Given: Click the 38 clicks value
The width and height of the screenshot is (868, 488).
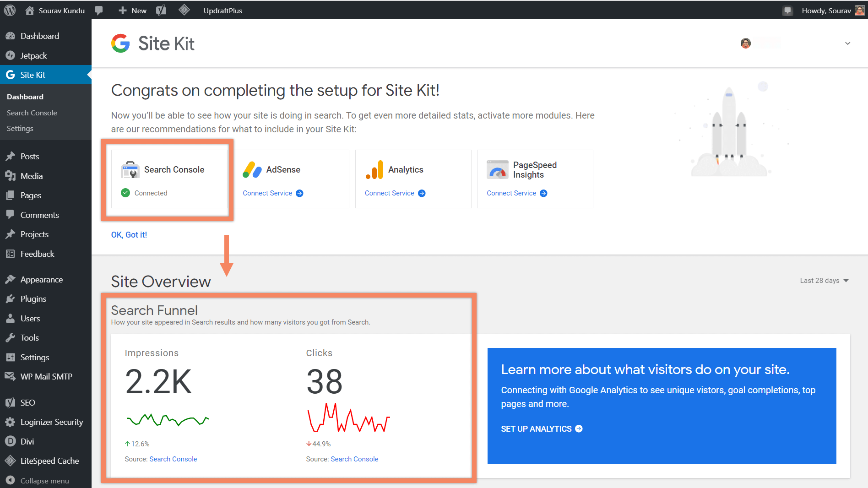Looking at the screenshot, I should pos(324,382).
